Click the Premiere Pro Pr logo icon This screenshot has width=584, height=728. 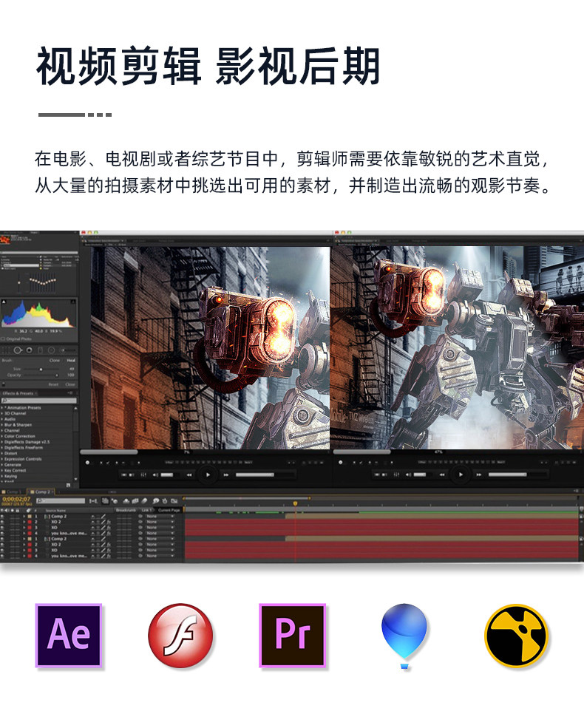(293, 635)
